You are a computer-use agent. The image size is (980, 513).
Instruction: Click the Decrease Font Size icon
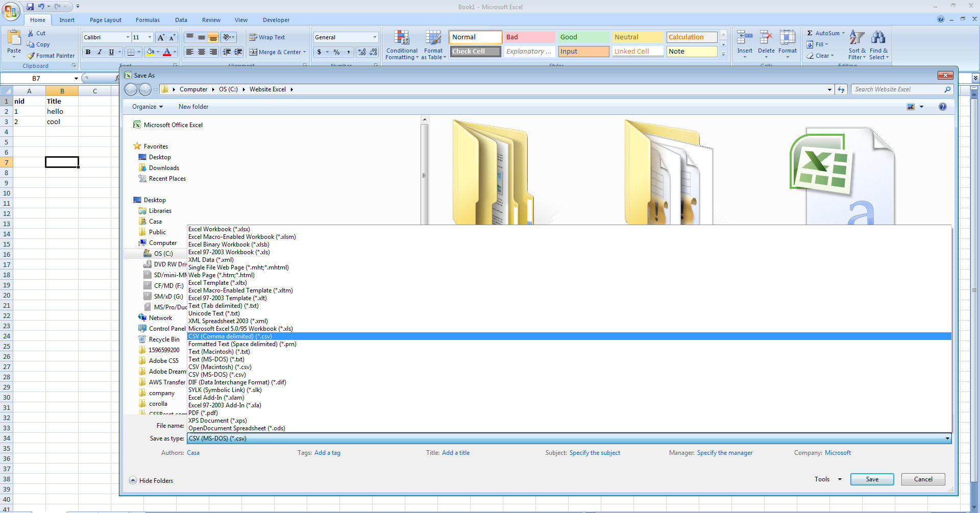(x=173, y=37)
